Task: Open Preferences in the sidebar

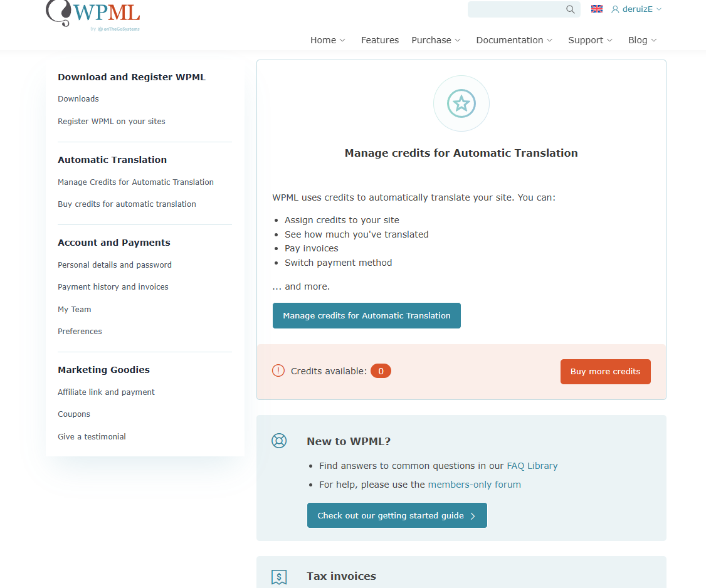Action: click(80, 332)
